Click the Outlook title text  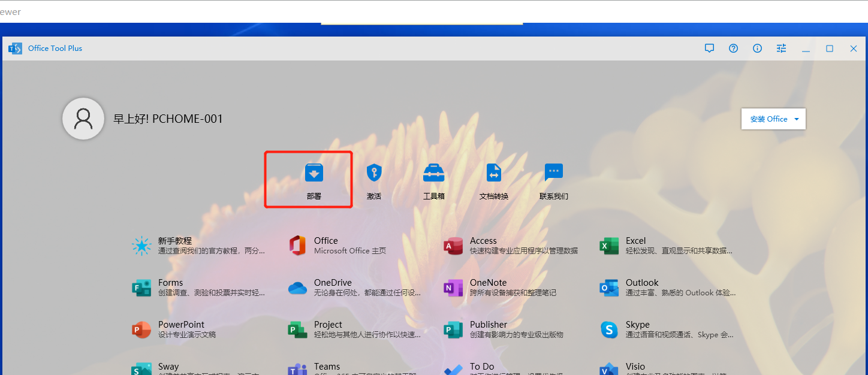coord(642,283)
